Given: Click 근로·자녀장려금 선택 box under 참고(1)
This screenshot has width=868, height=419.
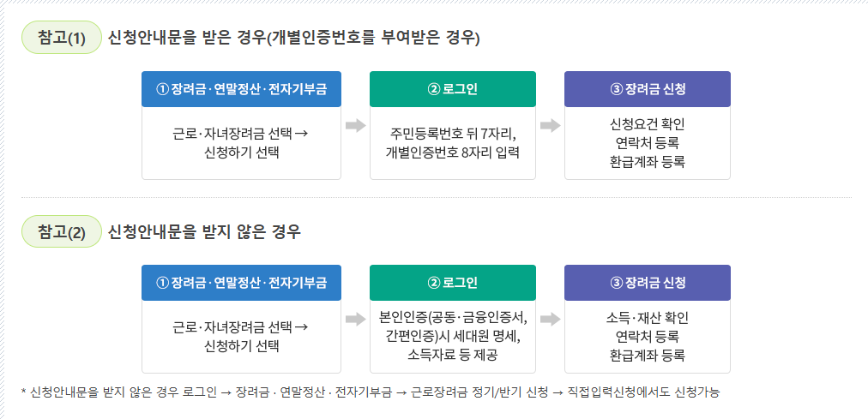Looking at the screenshot, I should [x=241, y=143].
